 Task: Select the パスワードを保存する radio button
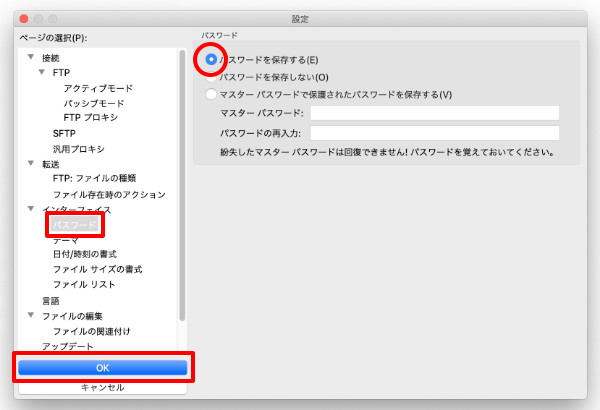point(211,60)
